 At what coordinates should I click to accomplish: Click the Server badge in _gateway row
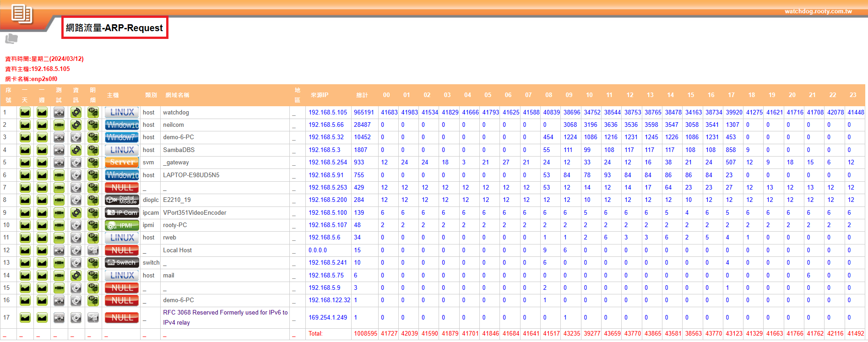(x=122, y=163)
